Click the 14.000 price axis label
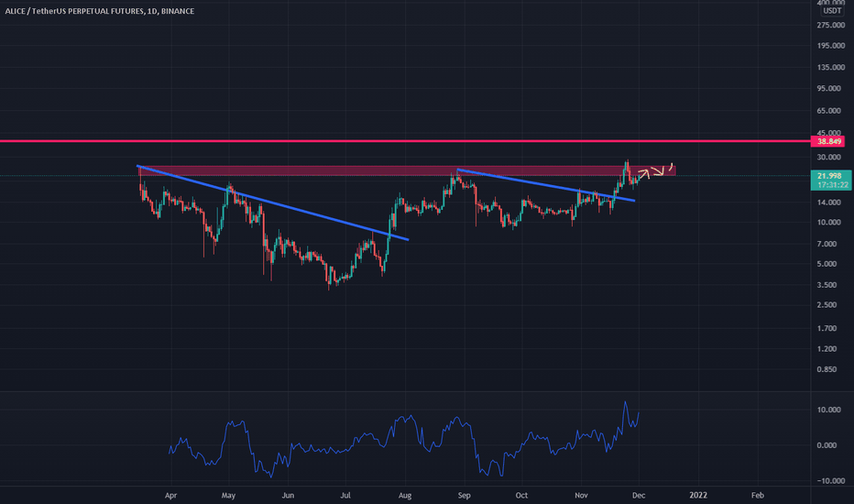This screenshot has height=504, width=854. [x=830, y=203]
